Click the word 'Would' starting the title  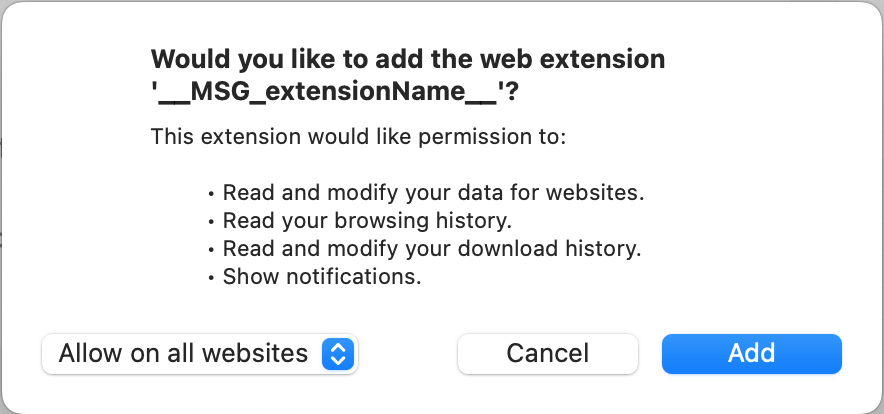tap(187, 59)
